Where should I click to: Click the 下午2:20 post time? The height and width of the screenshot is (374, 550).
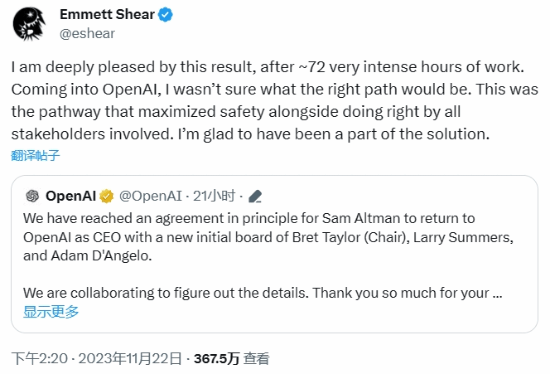[x=40, y=359]
